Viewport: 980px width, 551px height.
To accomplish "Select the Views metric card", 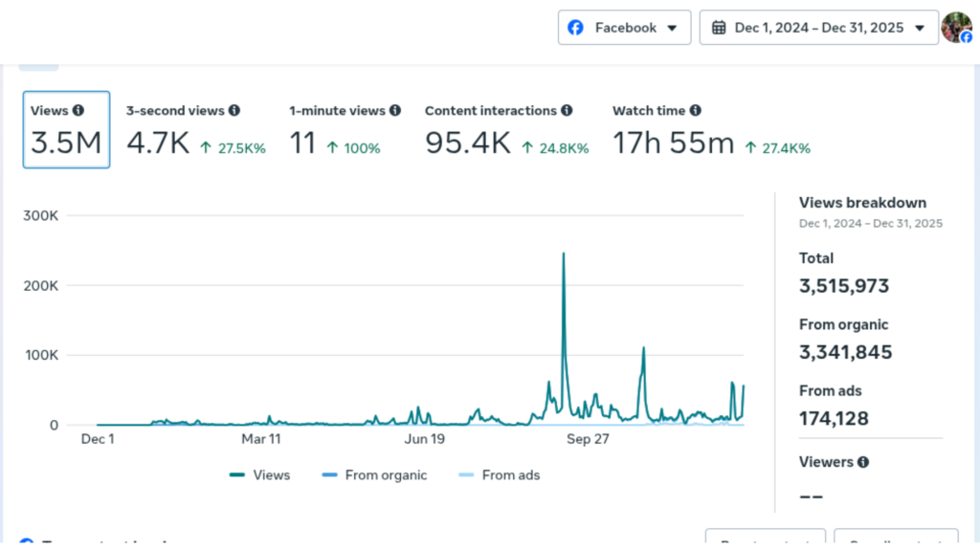I will pyautogui.click(x=66, y=130).
